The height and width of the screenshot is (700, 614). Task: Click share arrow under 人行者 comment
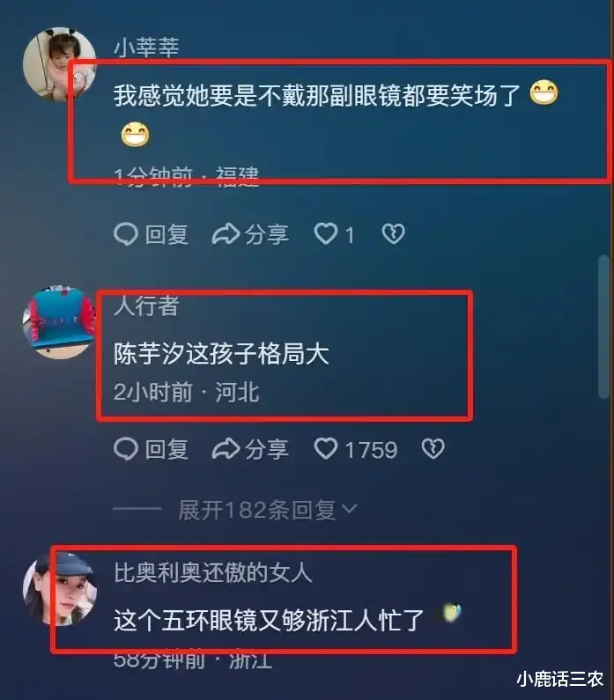click(x=226, y=449)
